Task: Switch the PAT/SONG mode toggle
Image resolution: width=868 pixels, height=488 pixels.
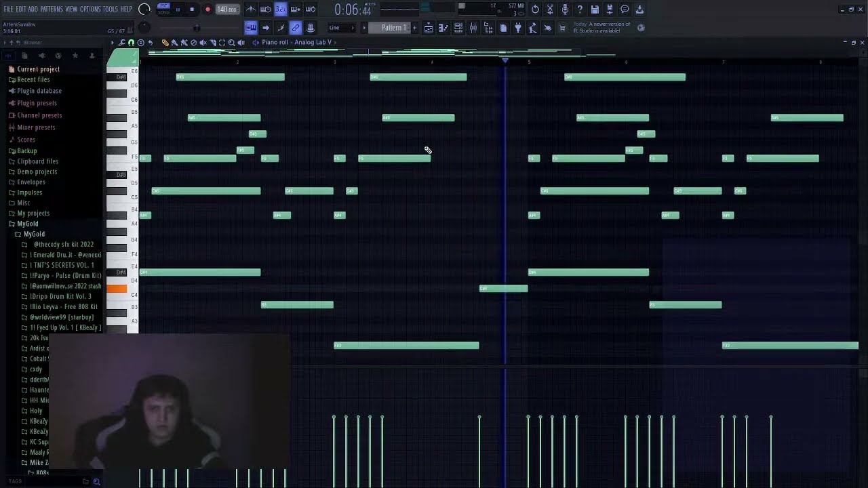Action: [x=163, y=9]
